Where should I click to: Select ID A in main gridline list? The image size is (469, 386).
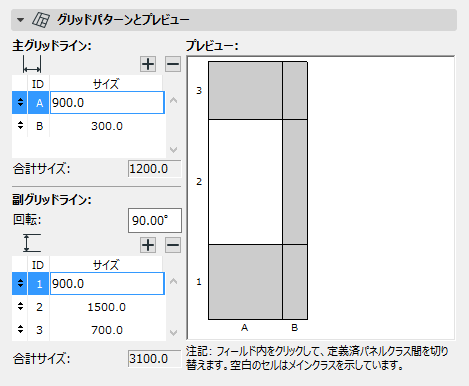[x=39, y=103]
